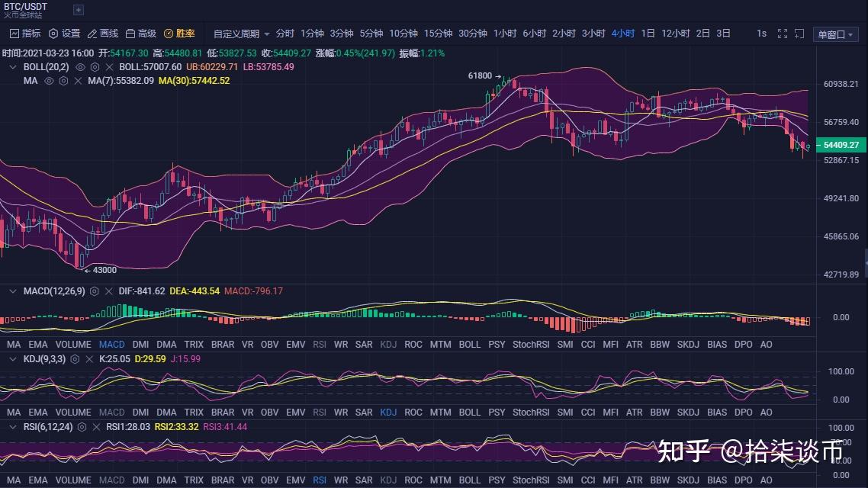Toggle fullscreen chart icon
The height and width of the screenshot is (488, 868).
coord(783,34)
